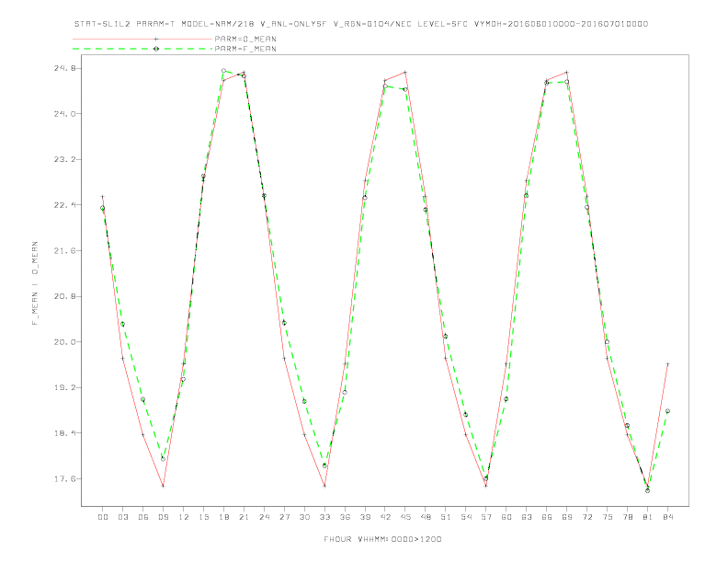The width and height of the screenshot is (728, 563).
Task: Click the y-axis tick label 21.6
Action: pyautogui.click(x=63, y=251)
